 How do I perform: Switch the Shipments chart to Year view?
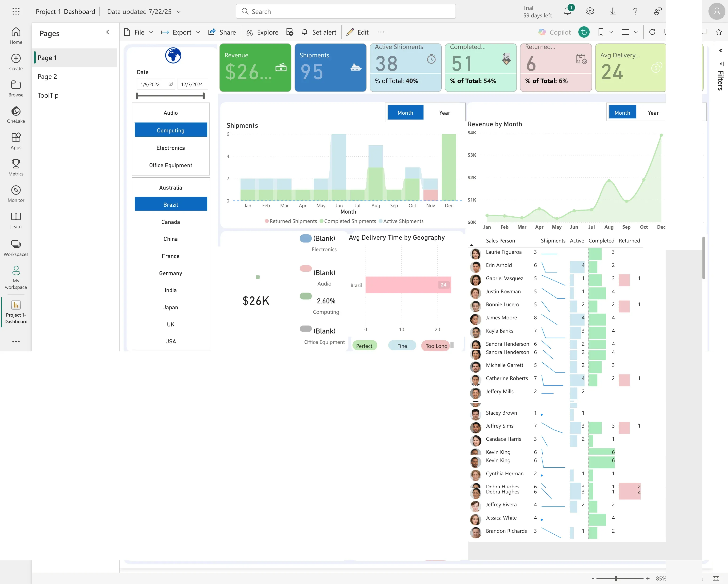[445, 112]
